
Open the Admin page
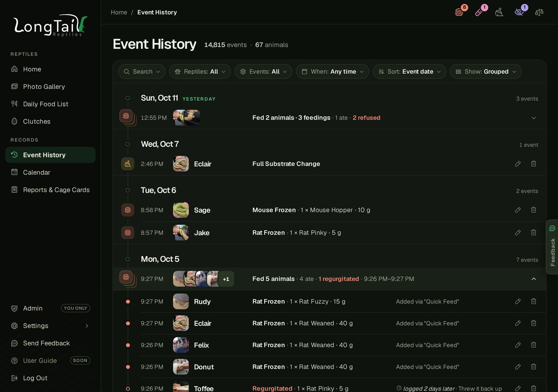pos(50,308)
